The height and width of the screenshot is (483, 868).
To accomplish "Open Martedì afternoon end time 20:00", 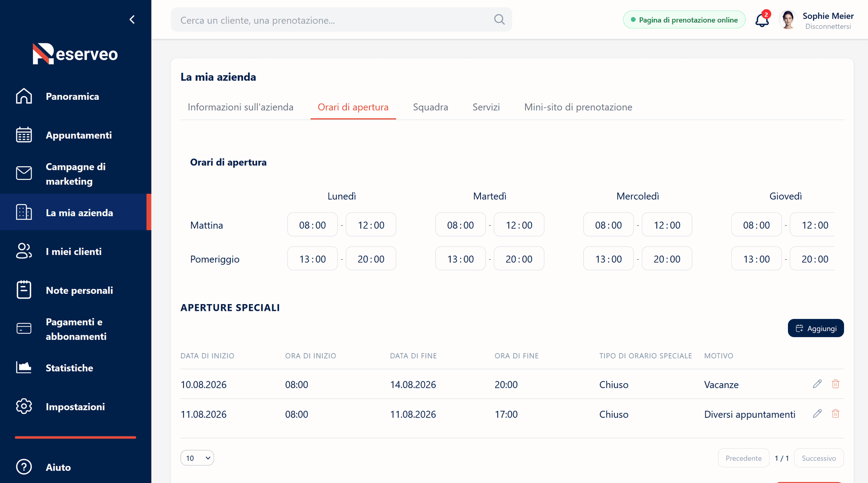I will (x=519, y=259).
